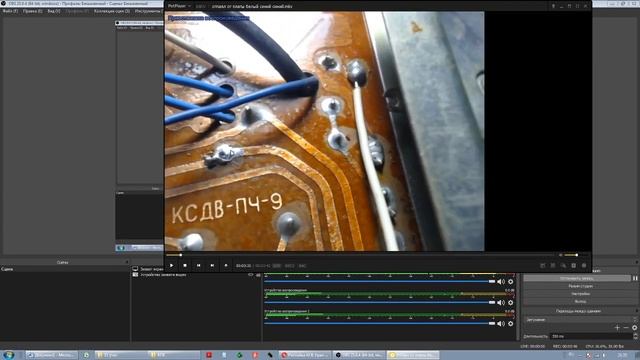The height and width of the screenshot is (360, 640).
Task: Open the OBS 'Файл' menu
Action: click(x=11, y=11)
